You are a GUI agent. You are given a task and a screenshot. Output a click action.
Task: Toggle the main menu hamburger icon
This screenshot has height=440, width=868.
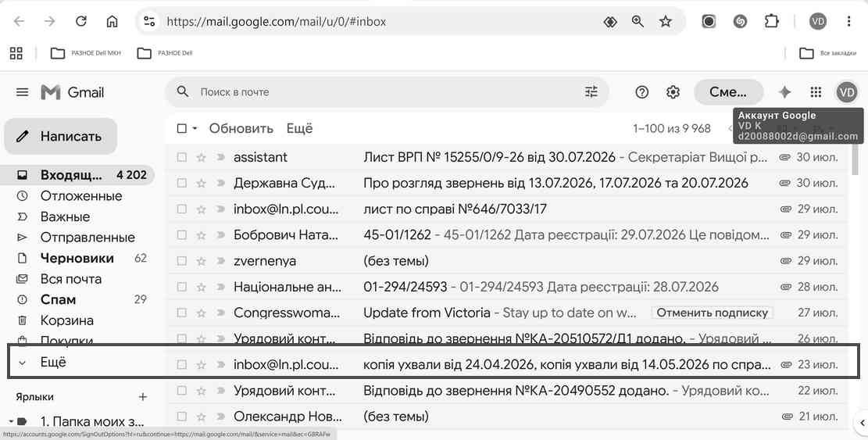pyautogui.click(x=22, y=92)
